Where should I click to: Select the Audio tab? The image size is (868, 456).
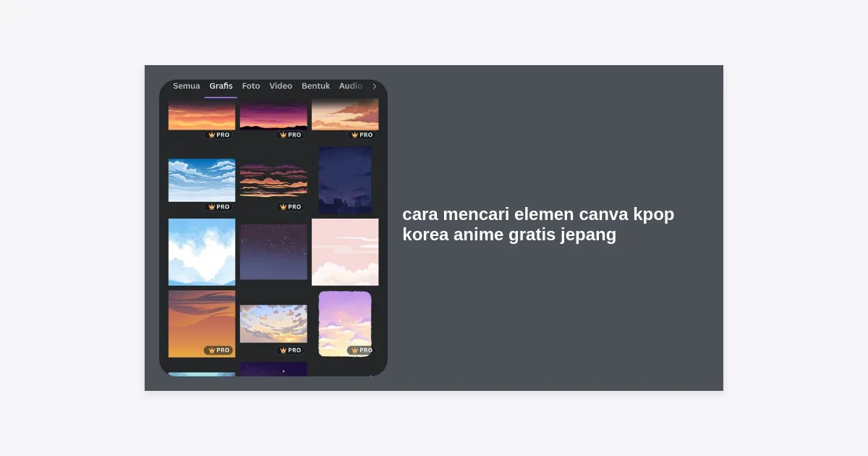pyautogui.click(x=350, y=86)
